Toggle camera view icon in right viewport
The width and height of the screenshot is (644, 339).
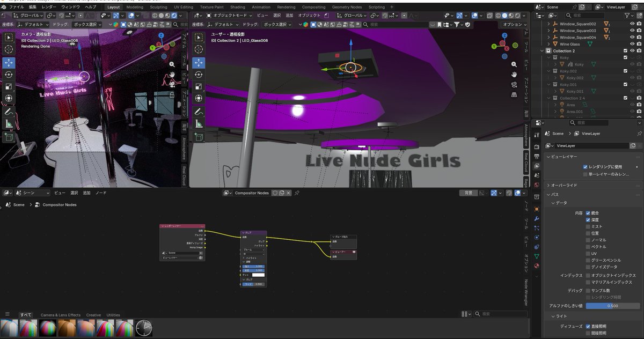[x=514, y=84]
